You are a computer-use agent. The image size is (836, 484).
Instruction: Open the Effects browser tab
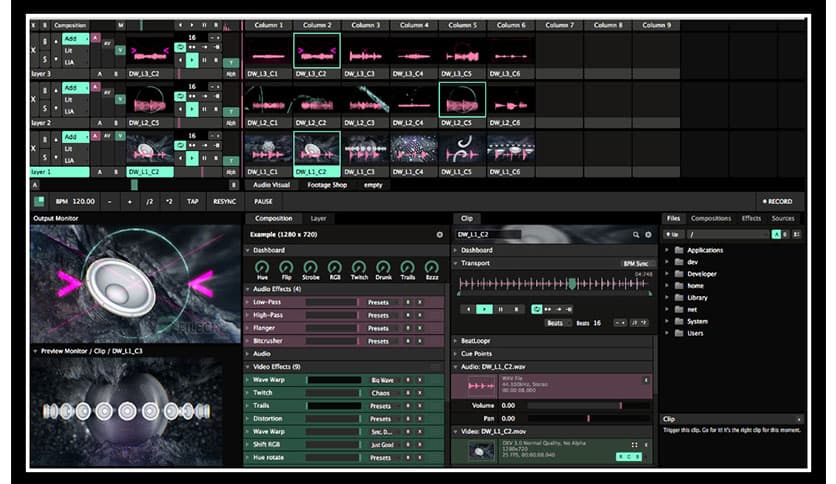751,219
